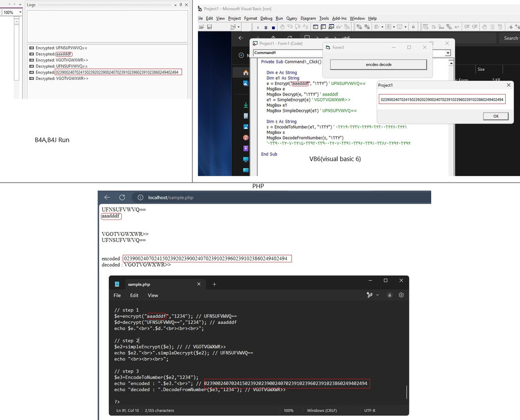The image size is (520, 420).
Task: Click the VB6 Locals Window toolbar icon
Action: click(315, 27)
